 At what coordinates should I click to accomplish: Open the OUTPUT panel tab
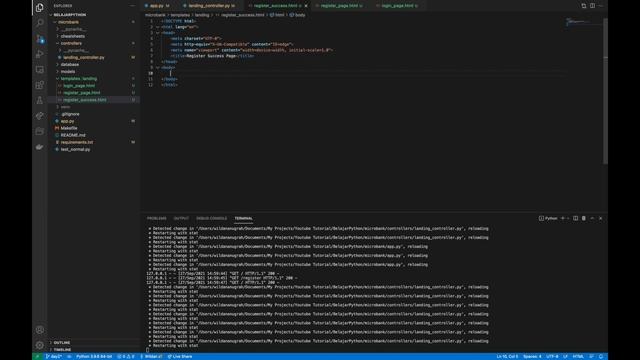coord(181,218)
